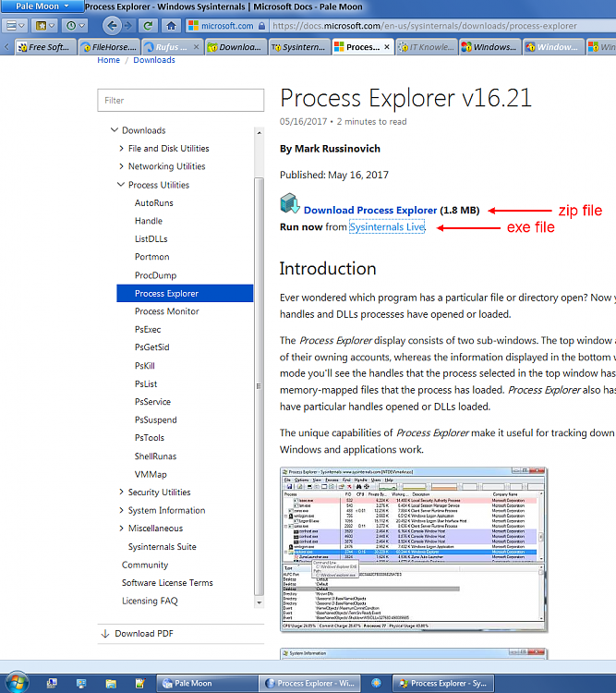
Task: Open the Windows Start orb
Action: [x=17, y=682]
